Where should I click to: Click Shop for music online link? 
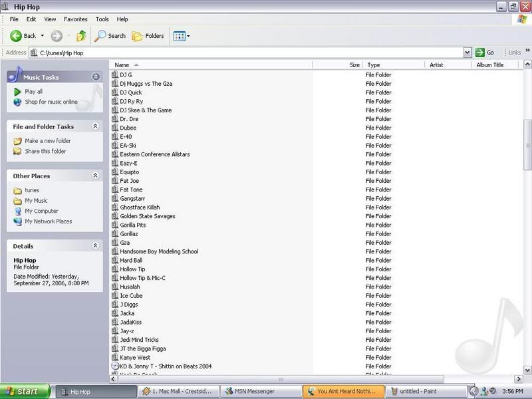click(x=51, y=102)
